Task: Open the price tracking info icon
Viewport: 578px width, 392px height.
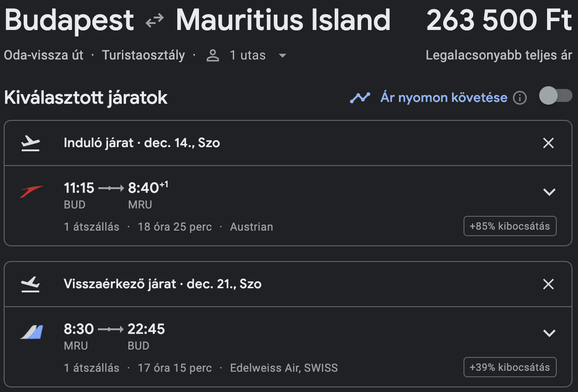Action: 520,98
